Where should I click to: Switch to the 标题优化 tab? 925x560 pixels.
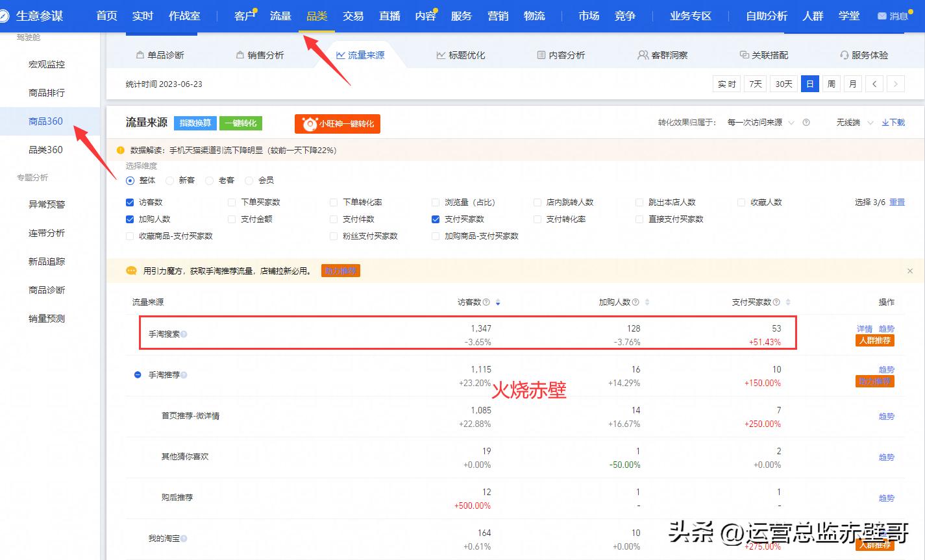[461, 55]
